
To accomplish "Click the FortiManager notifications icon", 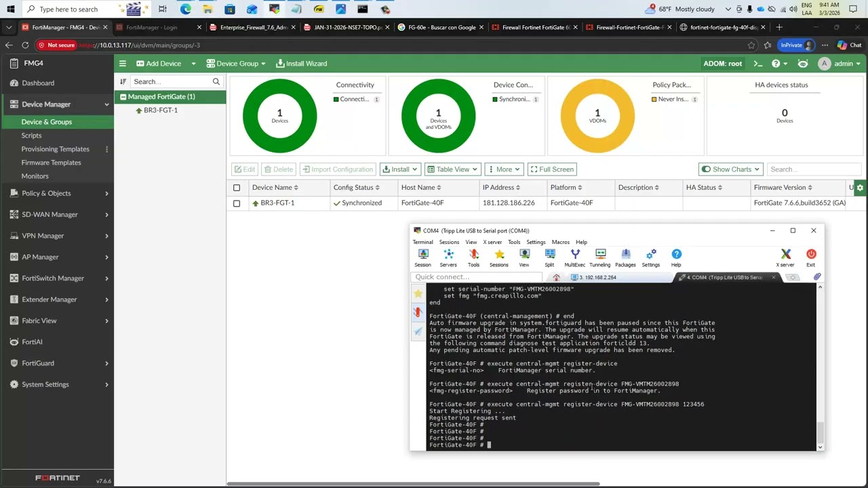I will (x=803, y=64).
